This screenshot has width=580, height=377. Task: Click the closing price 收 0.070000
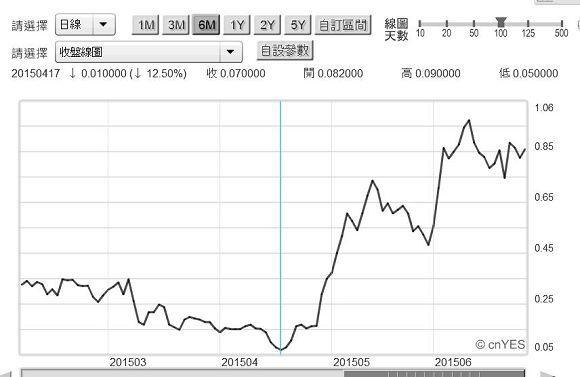click(236, 73)
